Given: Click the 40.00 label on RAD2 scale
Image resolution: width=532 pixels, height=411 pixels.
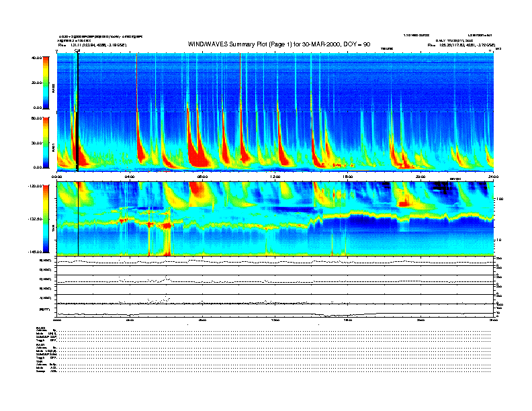Looking at the screenshot, I should tap(37, 58).
